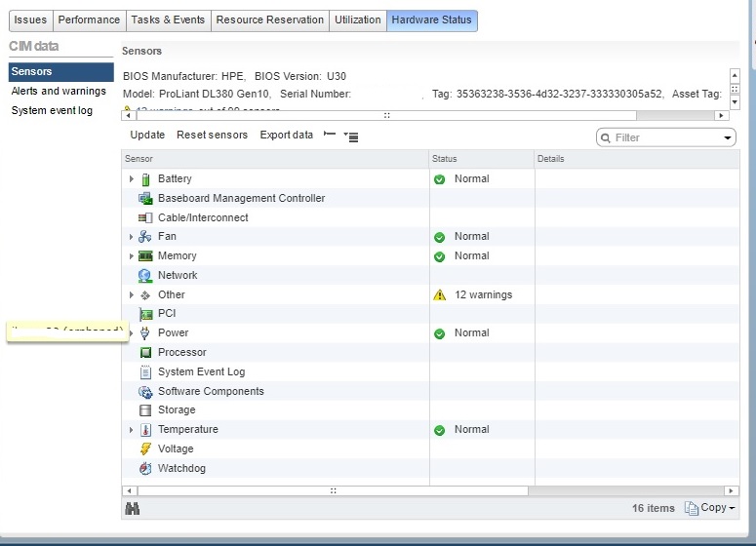Viewport: 756px width, 546px height.
Task: Click Reset sensors
Action: coord(212,136)
